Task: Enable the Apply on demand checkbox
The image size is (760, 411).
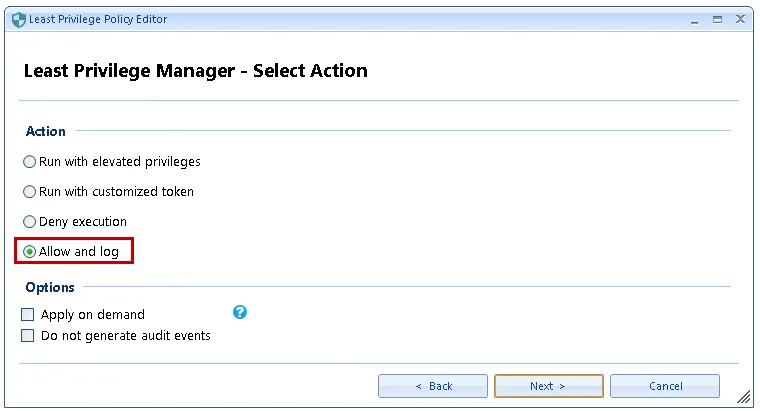Action: click(28, 314)
